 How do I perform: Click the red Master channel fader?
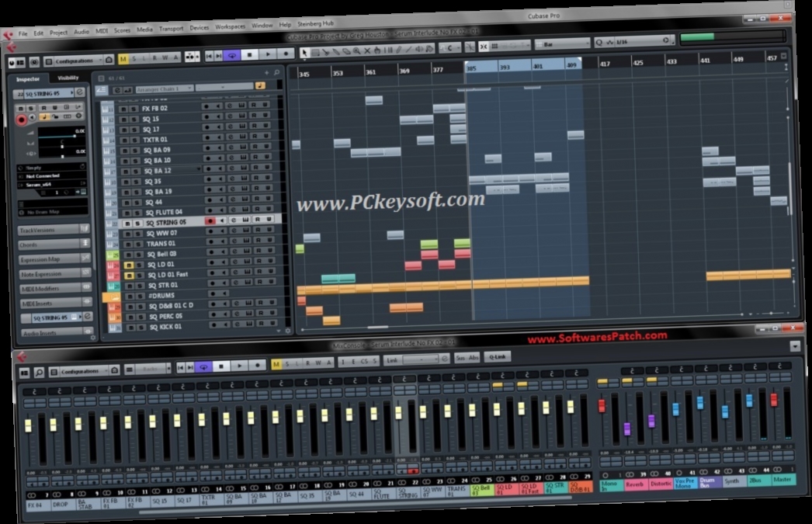[x=774, y=400]
